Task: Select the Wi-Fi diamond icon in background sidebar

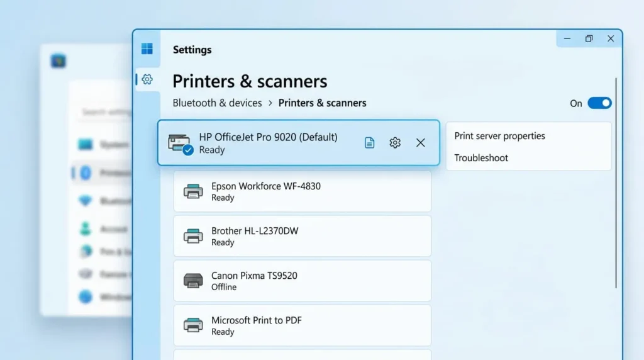Action: point(86,201)
